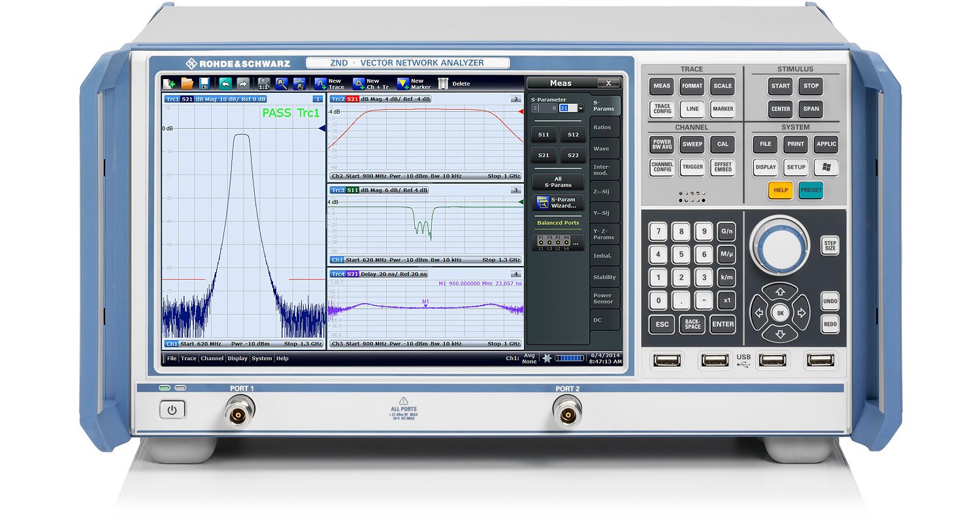
Task: Click the Save floppy disk icon
Action: 204,84
